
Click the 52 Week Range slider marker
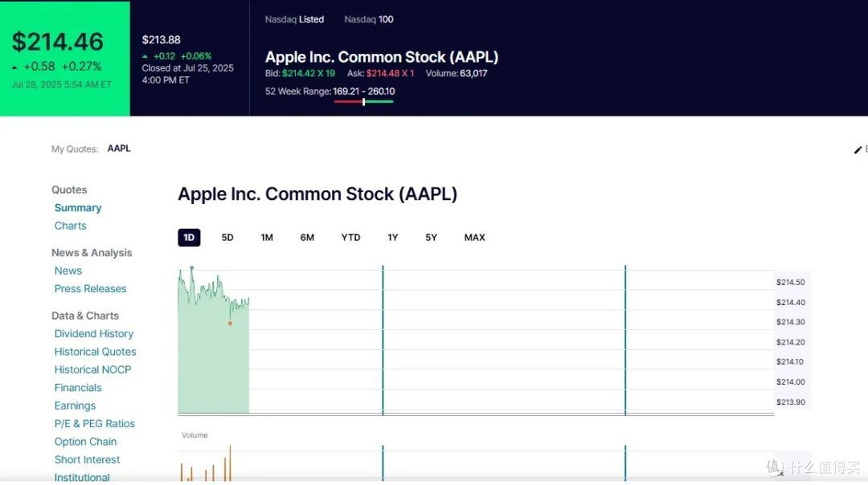click(x=364, y=102)
